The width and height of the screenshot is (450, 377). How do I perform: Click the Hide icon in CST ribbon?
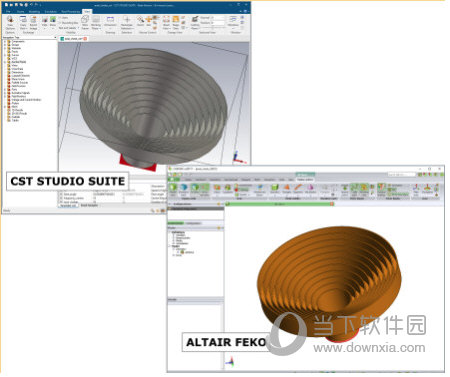[x=45, y=22]
